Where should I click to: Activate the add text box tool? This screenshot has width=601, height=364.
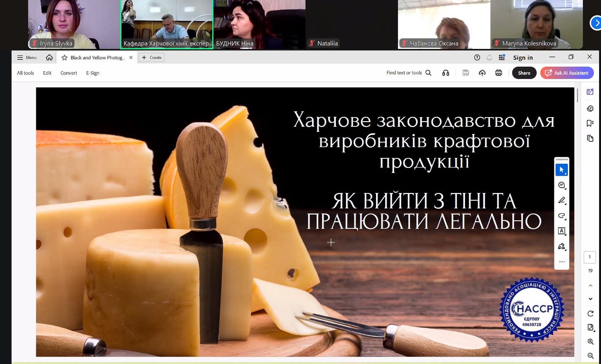tap(561, 231)
